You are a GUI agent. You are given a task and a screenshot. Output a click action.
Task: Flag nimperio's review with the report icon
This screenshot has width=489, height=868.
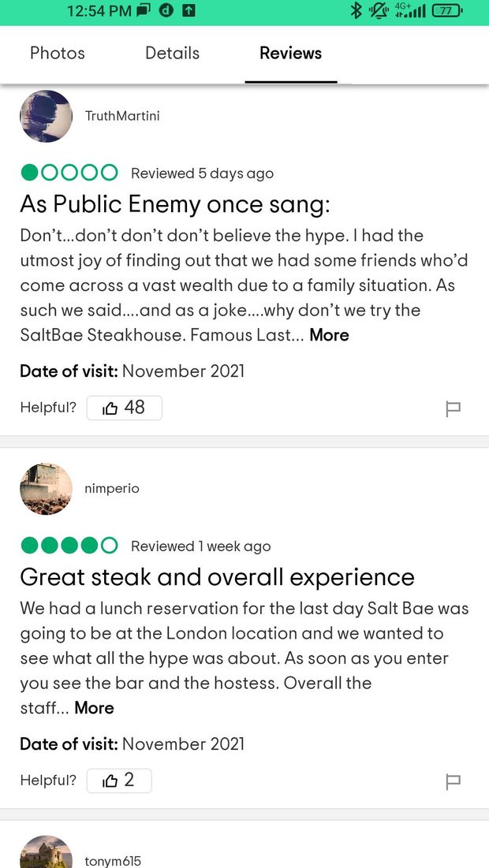tap(453, 781)
